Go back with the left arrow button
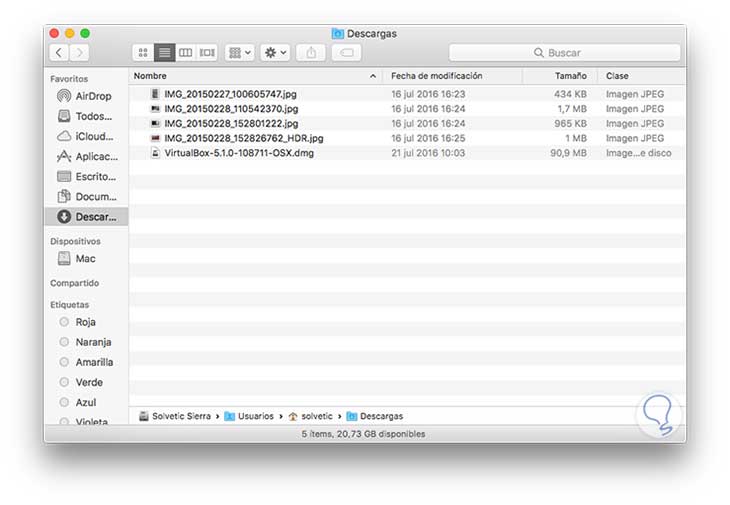The width and height of the screenshot is (730, 505). pos(59,53)
